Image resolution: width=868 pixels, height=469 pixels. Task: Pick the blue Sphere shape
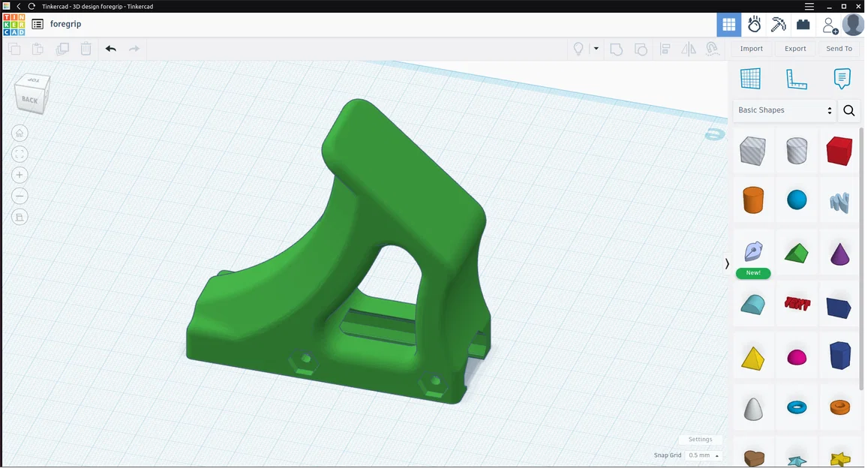797,200
